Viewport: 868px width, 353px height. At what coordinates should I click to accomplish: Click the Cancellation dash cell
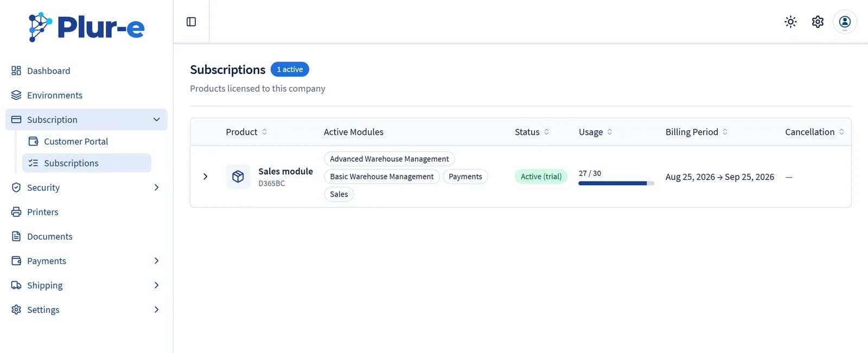tap(789, 177)
